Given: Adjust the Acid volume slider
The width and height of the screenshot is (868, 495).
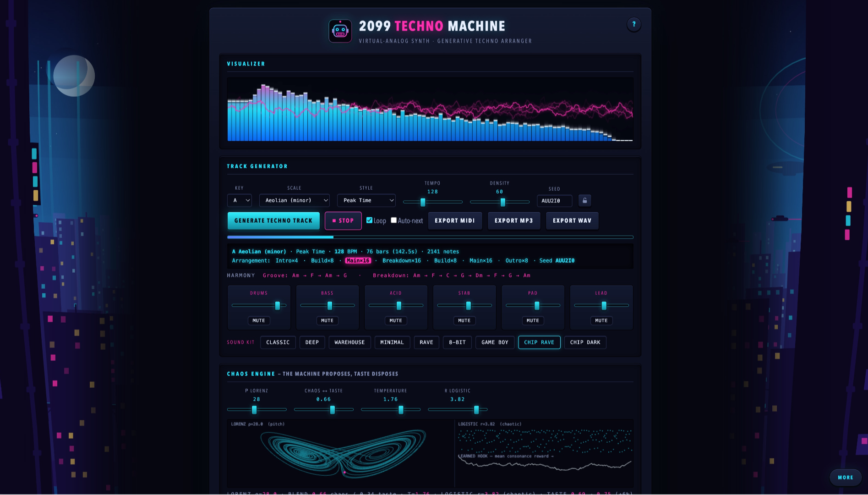Looking at the screenshot, I should click(396, 305).
